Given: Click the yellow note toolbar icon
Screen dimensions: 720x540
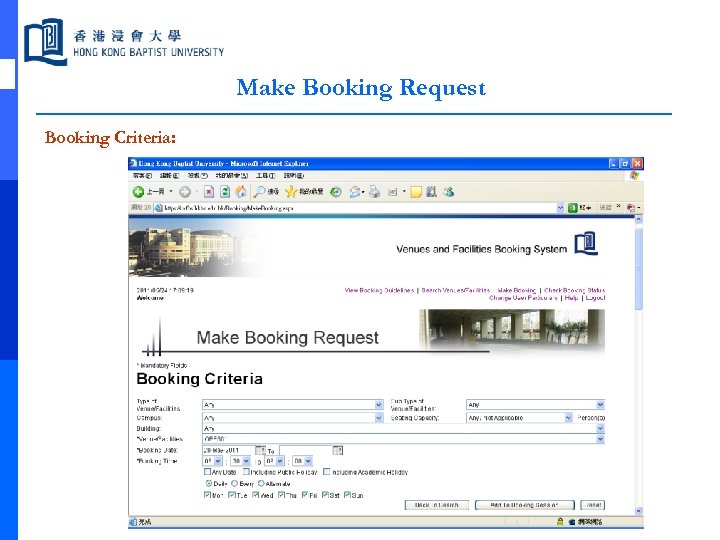Looking at the screenshot, I should pyautogui.click(x=416, y=192).
